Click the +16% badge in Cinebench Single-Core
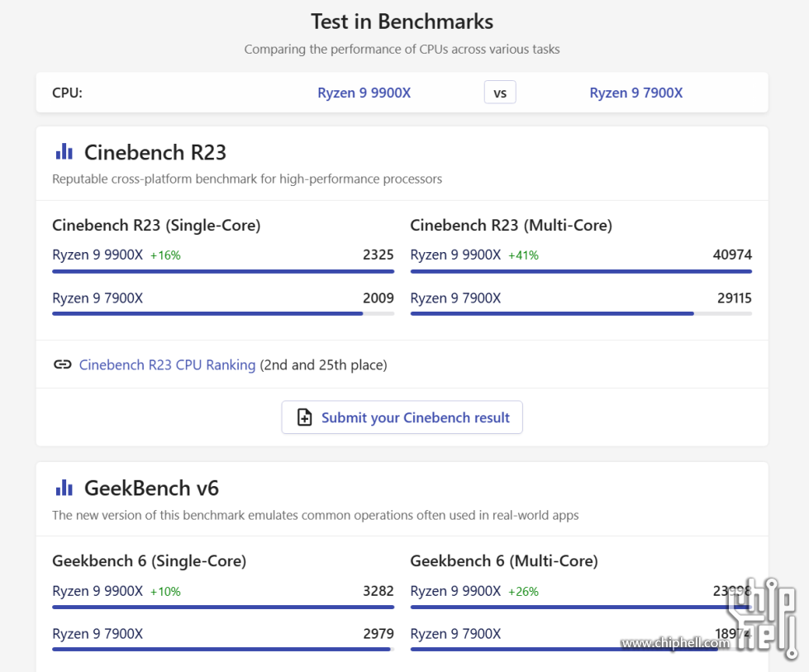This screenshot has height=672, width=809. 165,255
